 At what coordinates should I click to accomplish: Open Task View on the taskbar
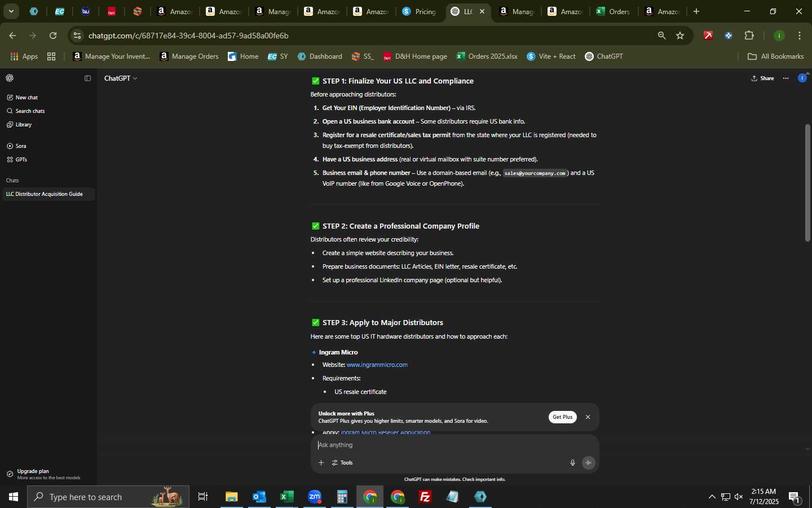[203, 497]
